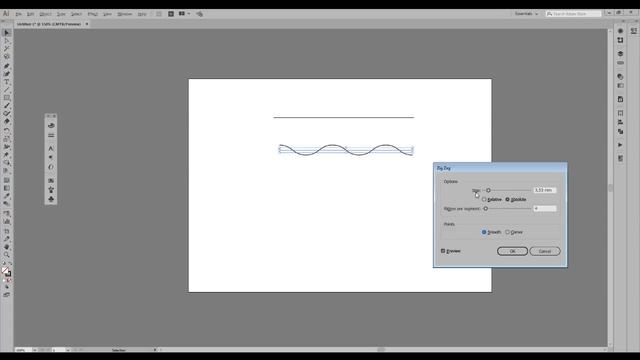Open the status bar info arrow
Screen dimensions: 640x360
[155, 350]
